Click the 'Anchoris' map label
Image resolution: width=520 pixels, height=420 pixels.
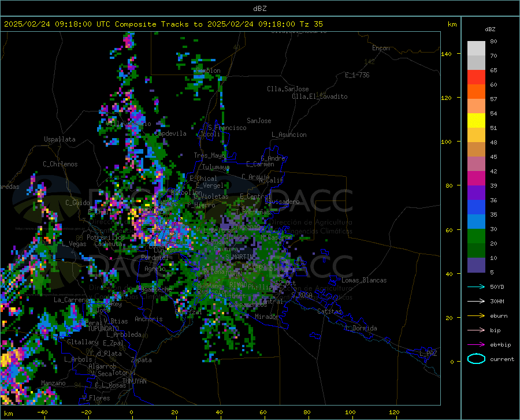pyautogui.click(x=148, y=319)
